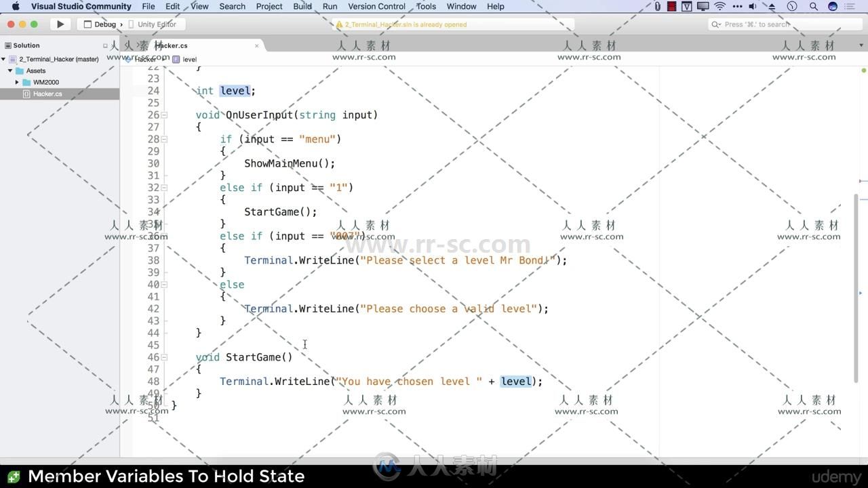This screenshot has height=488, width=868.
Task: Click the ShowMainMenu(); call on line 30
Action: pyautogui.click(x=290, y=163)
